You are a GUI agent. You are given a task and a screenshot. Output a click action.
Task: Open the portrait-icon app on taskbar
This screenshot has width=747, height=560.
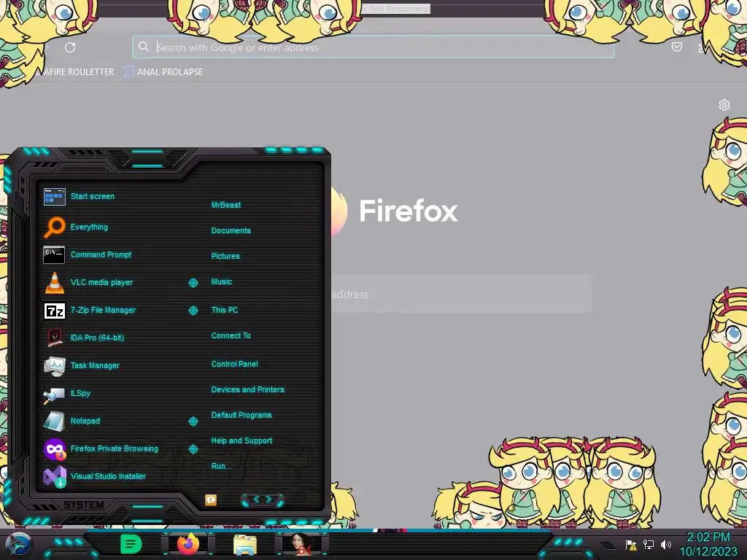302,544
